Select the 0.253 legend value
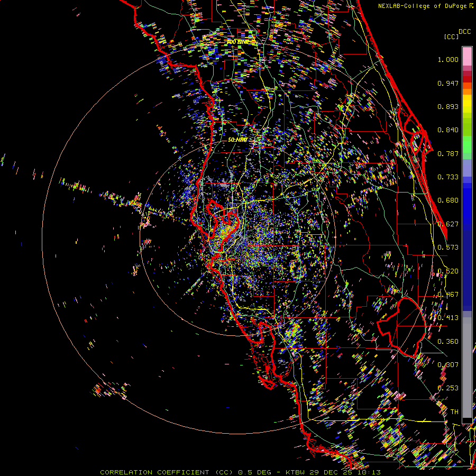Image resolution: width=476 pixels, height=476 pixels. click(448, 388)
